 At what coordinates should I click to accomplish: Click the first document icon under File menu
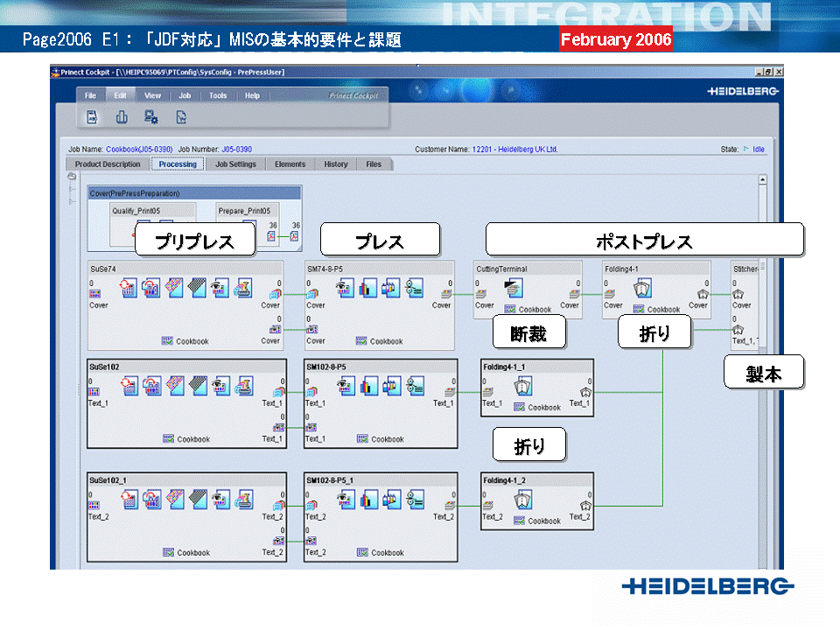pyautogui.click(x=91, y=117)
